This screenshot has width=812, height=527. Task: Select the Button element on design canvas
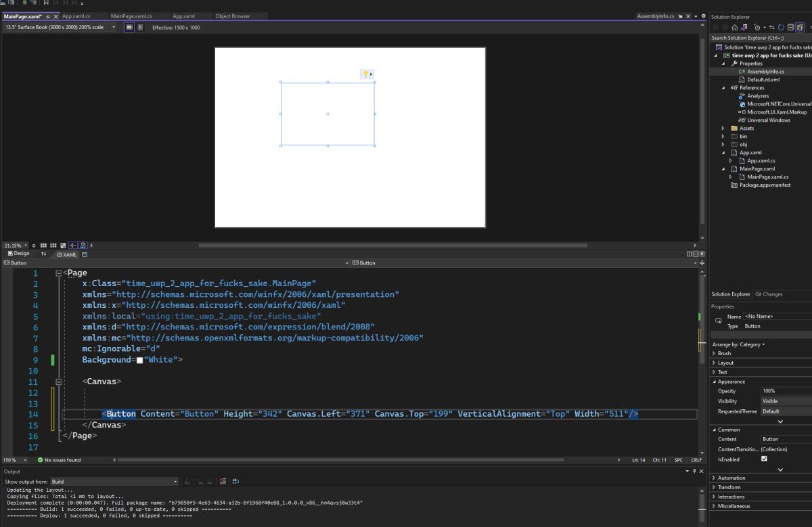(328, 114)
